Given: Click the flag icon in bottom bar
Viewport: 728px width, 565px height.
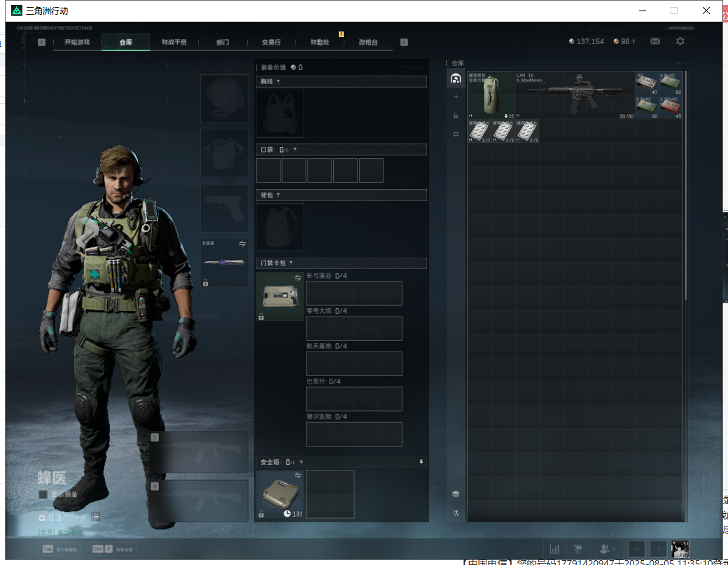Looking at the screenshot, I should pyautogui.click(x=578, y=549).
